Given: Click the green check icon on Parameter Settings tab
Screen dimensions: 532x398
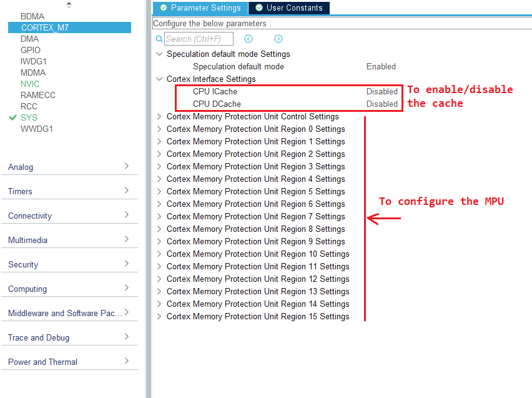Looking at the screenshot, I should 164,7.
